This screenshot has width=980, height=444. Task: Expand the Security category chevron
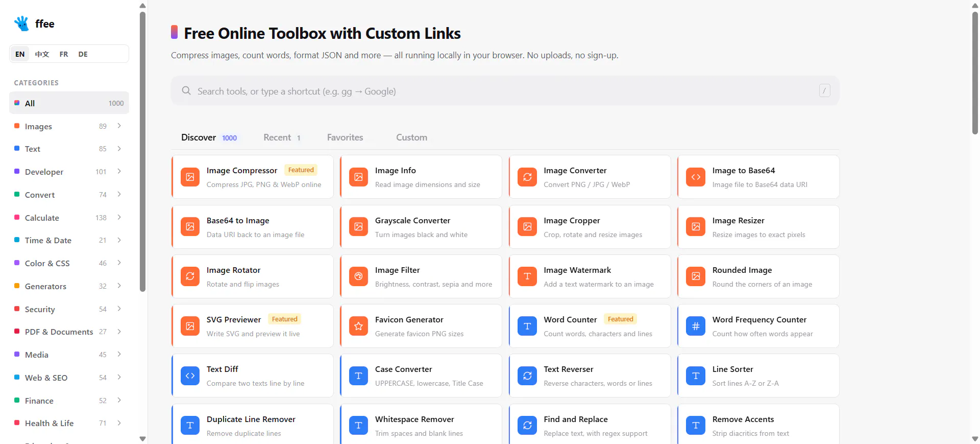tap(119, 309)
